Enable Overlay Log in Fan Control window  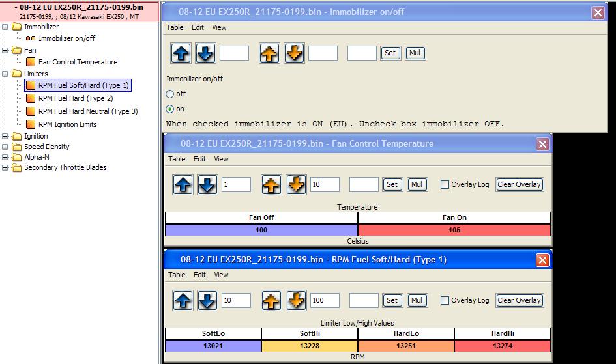(445, 185)
